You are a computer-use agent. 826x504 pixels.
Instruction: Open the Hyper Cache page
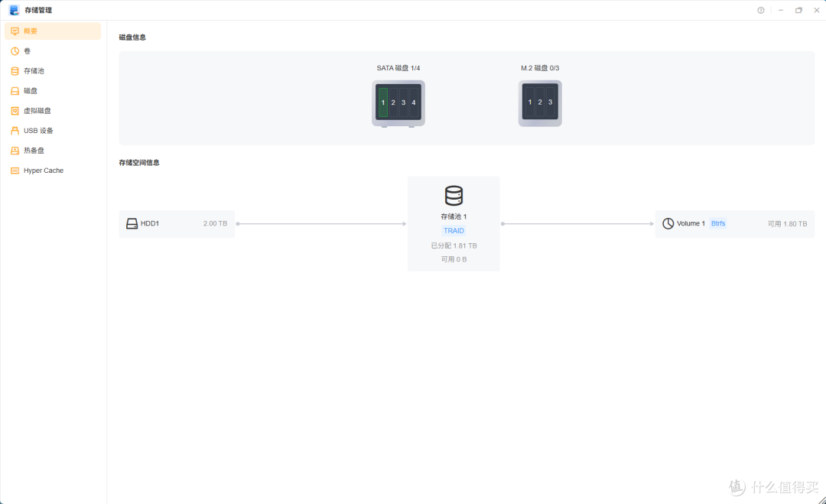(x=53, y=171)
